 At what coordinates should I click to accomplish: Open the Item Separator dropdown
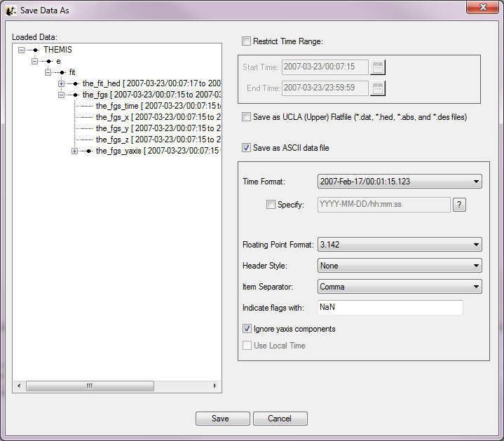400,287
